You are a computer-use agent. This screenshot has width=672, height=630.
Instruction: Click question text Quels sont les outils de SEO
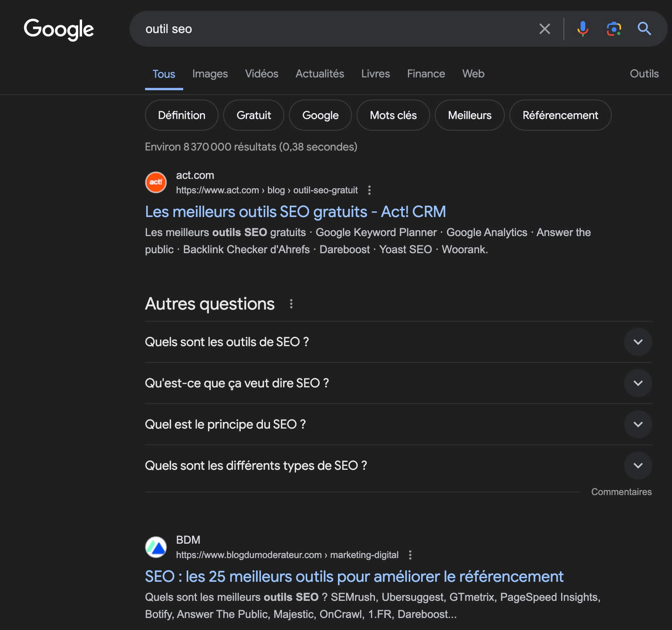(227, 342)
